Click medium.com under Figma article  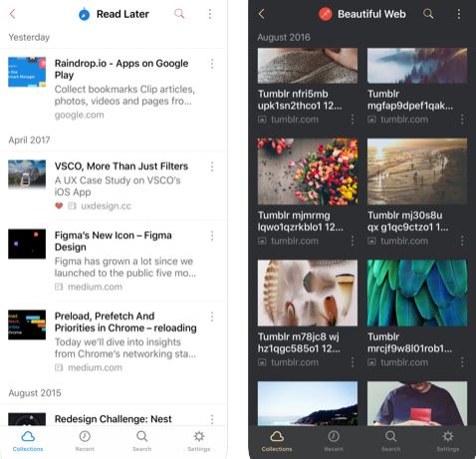pos(95,287)
